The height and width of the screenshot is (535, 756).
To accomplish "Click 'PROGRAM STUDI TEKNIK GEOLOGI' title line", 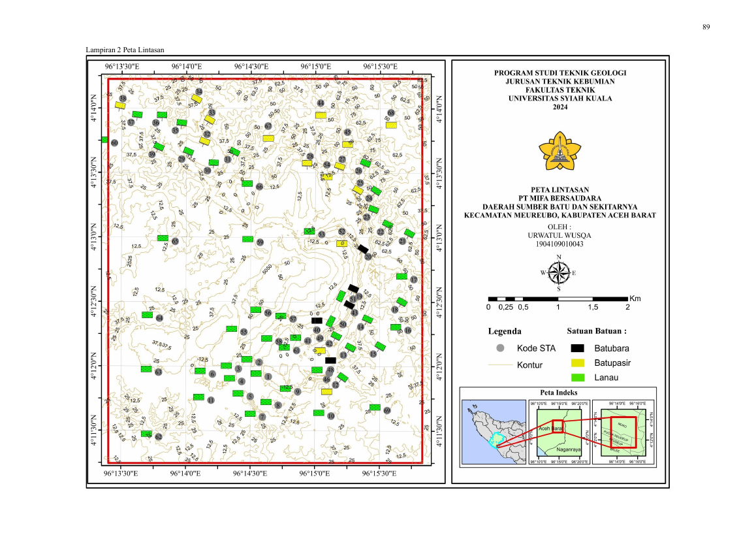I will click(559, 73).
